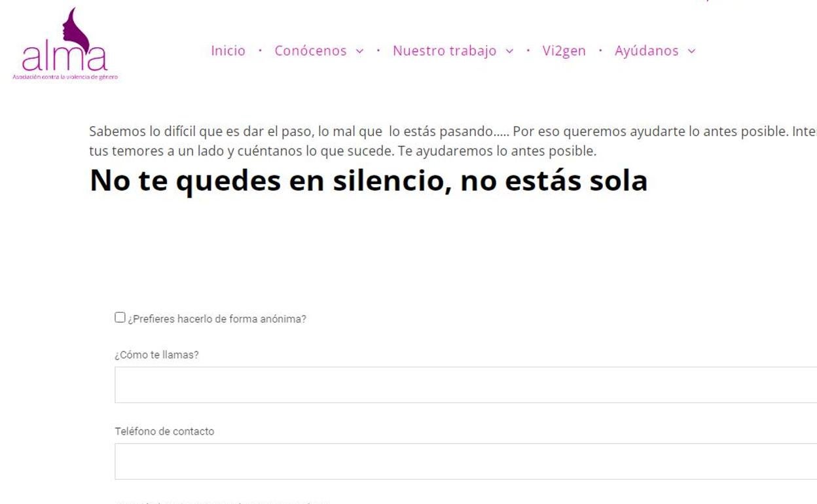Expand the chevron next to Nuestro trabajo

(x=509, y=51)
